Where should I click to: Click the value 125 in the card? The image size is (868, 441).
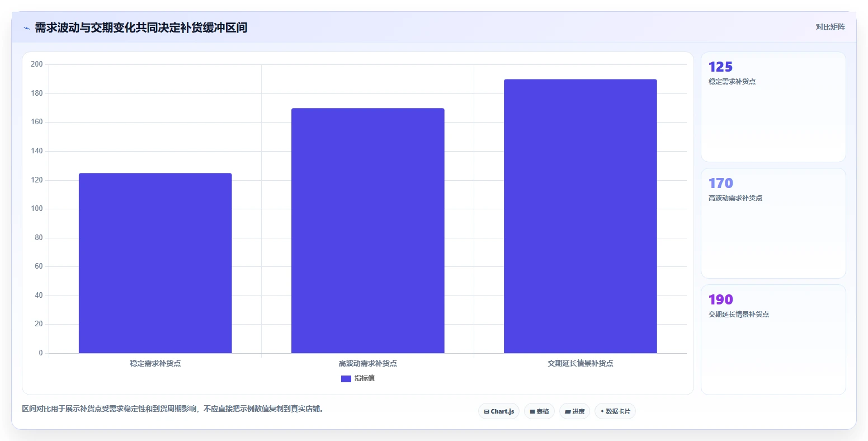click(720, 67)
